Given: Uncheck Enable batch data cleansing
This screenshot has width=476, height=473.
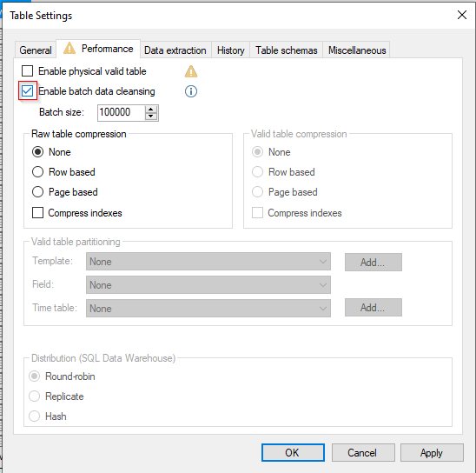Looking at the screenshot, I should 27,90.
